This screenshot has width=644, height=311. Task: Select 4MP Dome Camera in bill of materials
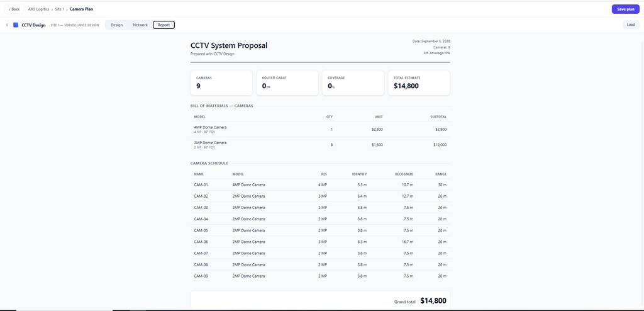click(x=210, y=128)
